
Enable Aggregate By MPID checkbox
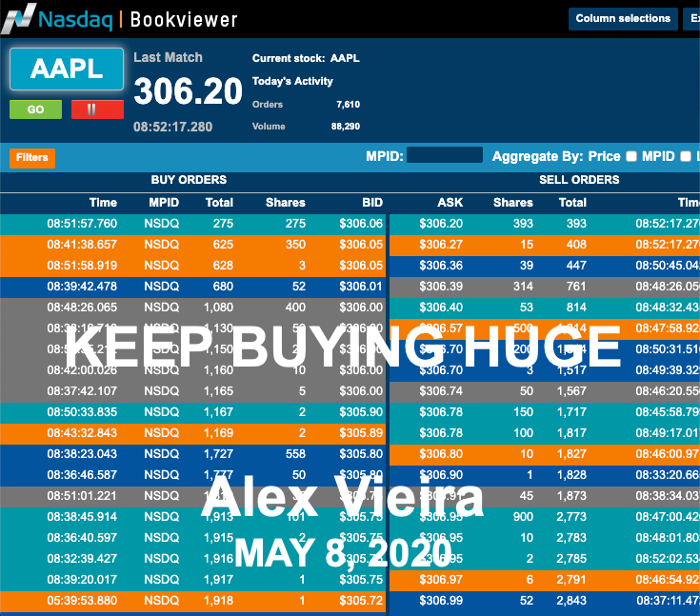[686, 156]
